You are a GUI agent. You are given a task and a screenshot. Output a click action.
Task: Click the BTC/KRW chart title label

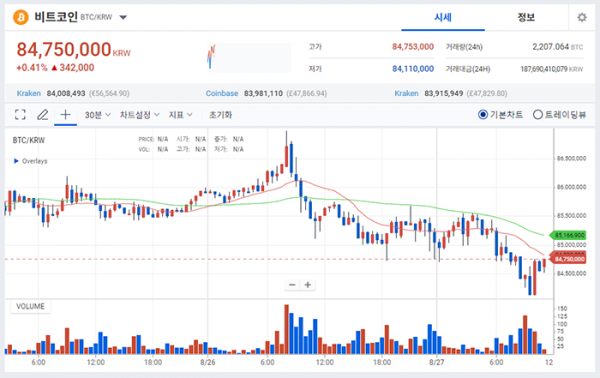[x=29, y=140]
